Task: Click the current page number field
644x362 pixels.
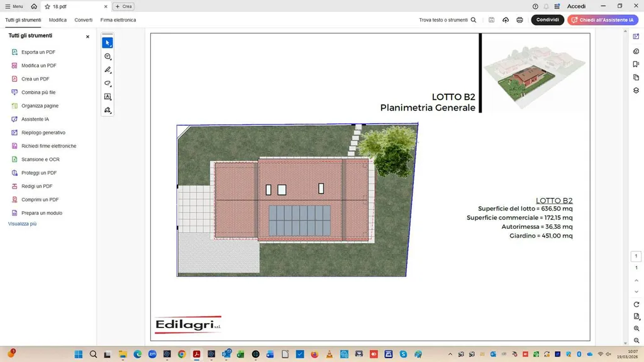Action: coord(636,256)
